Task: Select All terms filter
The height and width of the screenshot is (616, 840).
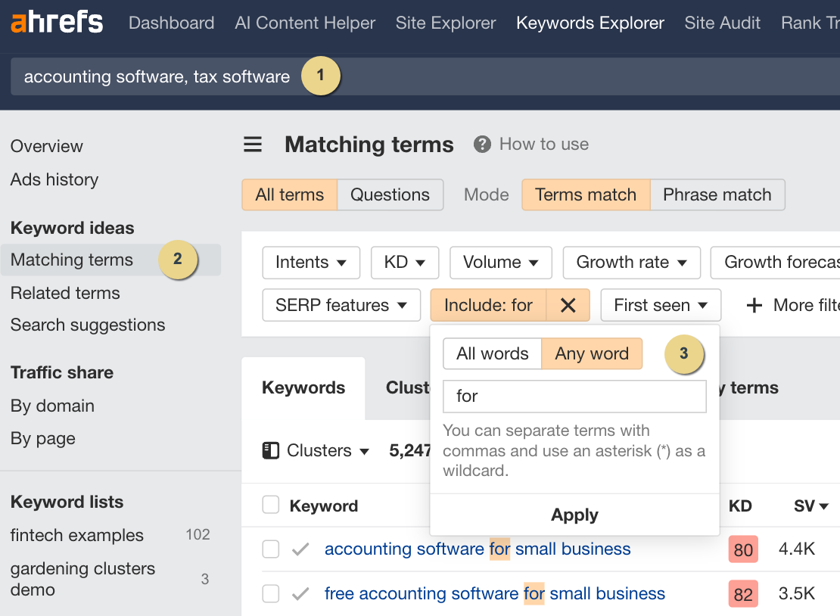Action: click(x=289, y=194)
